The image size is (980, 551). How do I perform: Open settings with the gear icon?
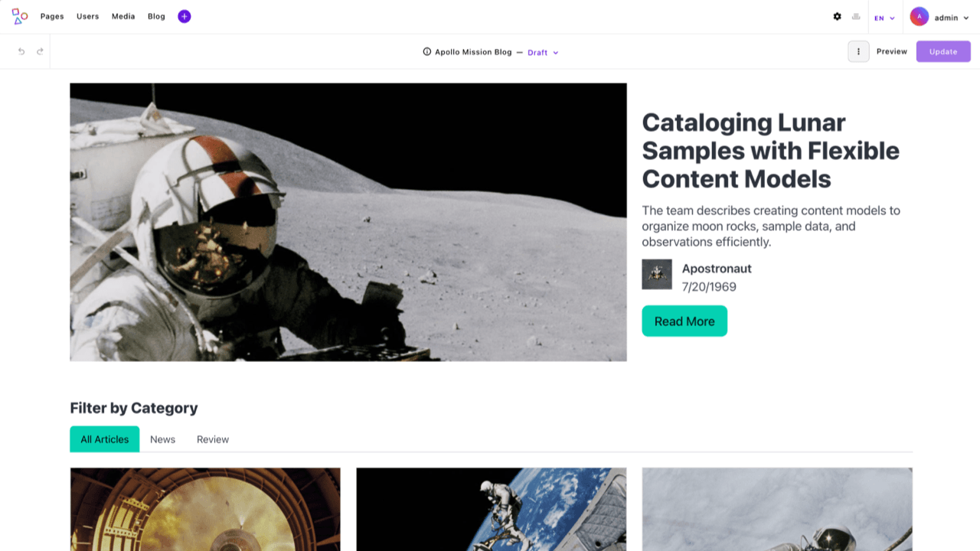click(837, 16)
